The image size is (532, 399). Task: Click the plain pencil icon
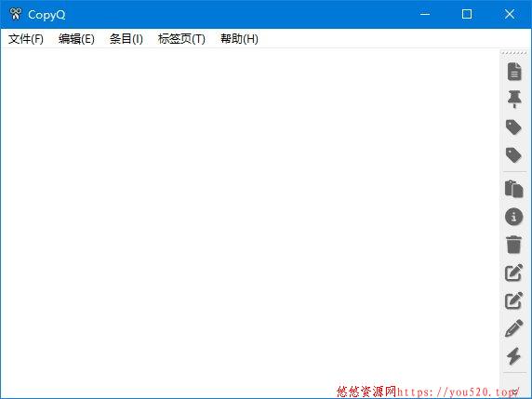513,328
